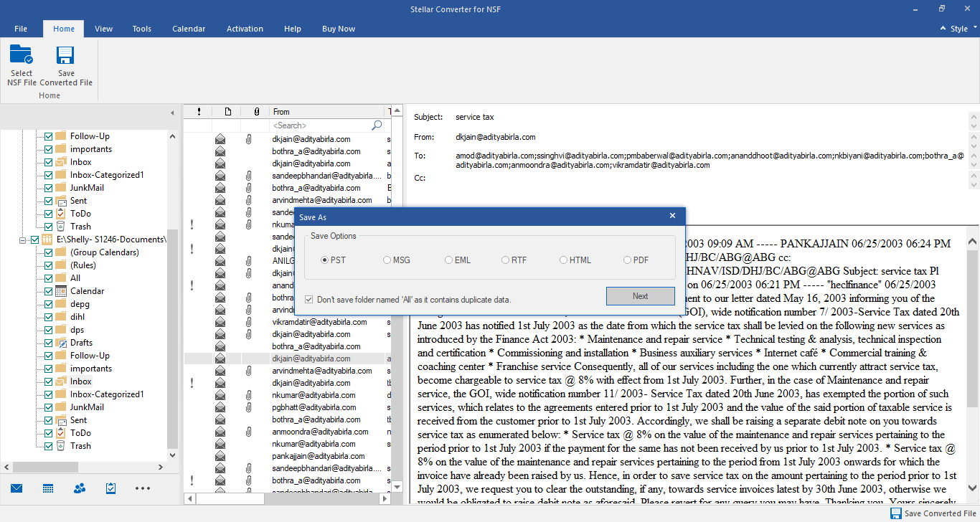This screenshot has width=980, height=522.
Task: Click the Next button in Save As
Action: click(640, 296)
